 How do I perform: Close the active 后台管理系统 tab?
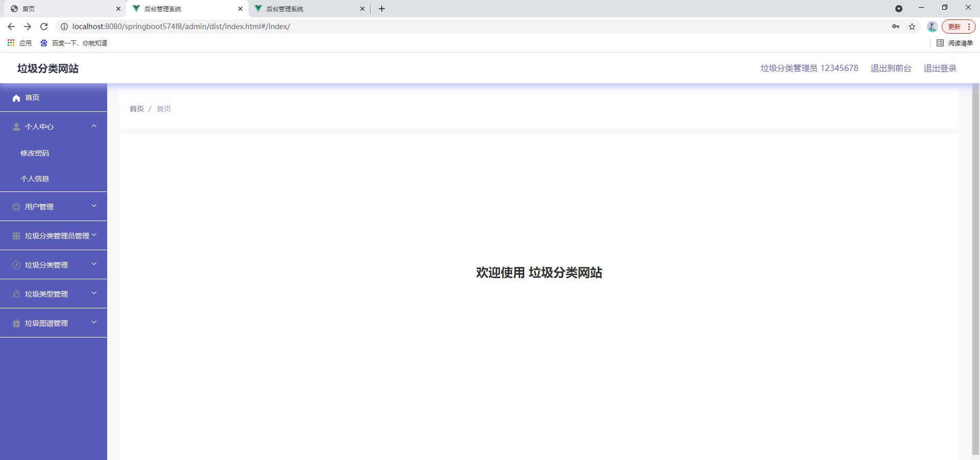[240, 9]
